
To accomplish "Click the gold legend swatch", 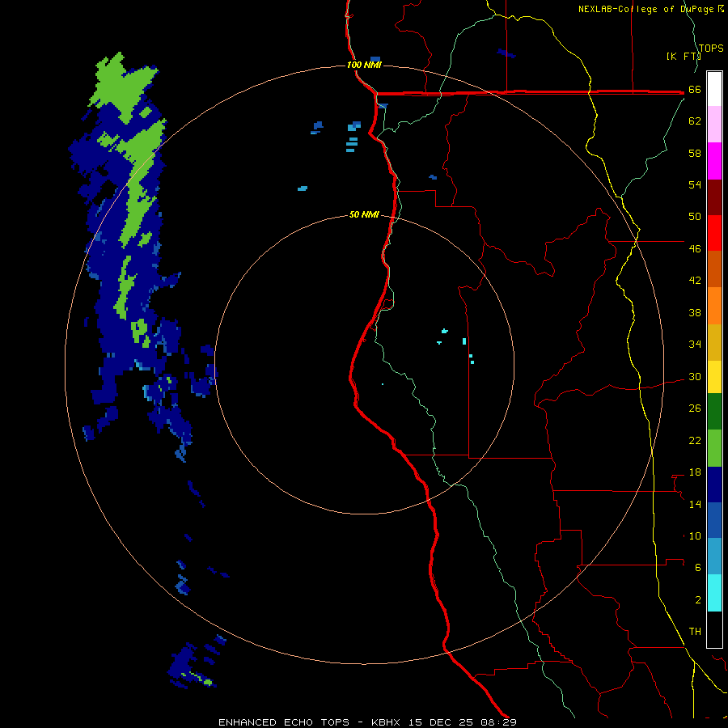I will pyautogui.click(x=714, y=342).
